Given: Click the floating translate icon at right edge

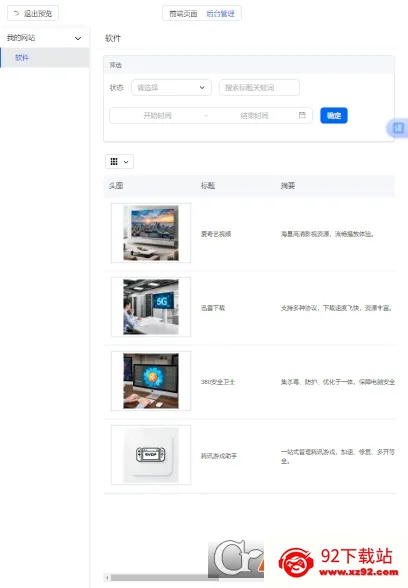Looking at the screenshot, I should coord(398,128).
